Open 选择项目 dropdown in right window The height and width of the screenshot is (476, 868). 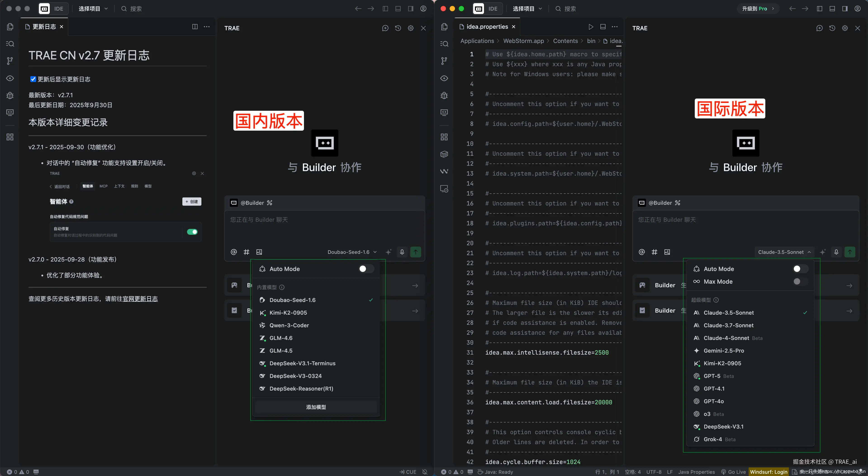click(527, 9)
